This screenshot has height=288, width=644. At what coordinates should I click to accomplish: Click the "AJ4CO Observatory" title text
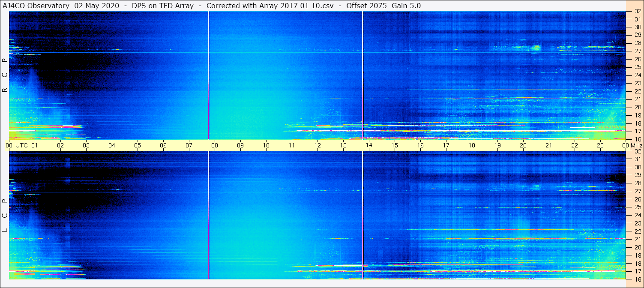click(36, 6)
